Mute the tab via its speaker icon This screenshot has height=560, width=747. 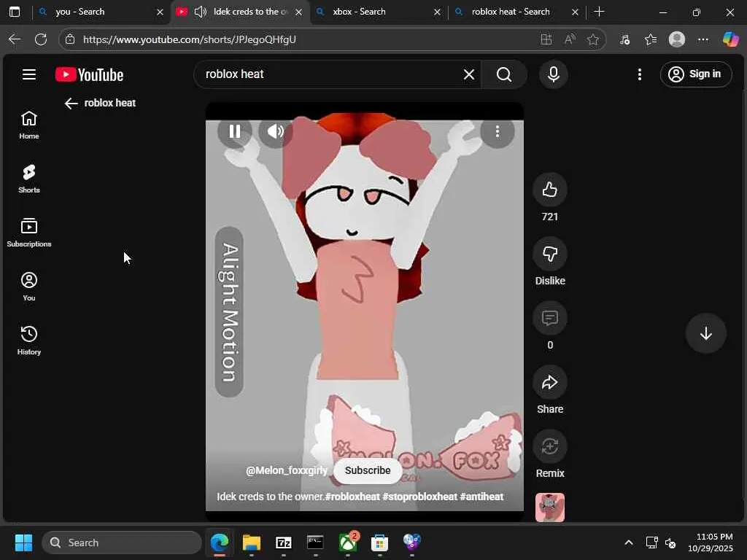point(201,12)
